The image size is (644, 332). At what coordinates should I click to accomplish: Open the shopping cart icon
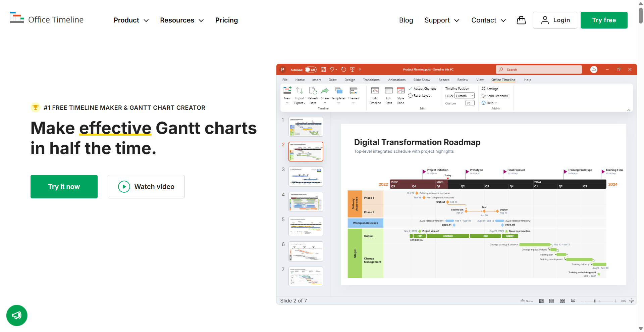pos(521,20)
